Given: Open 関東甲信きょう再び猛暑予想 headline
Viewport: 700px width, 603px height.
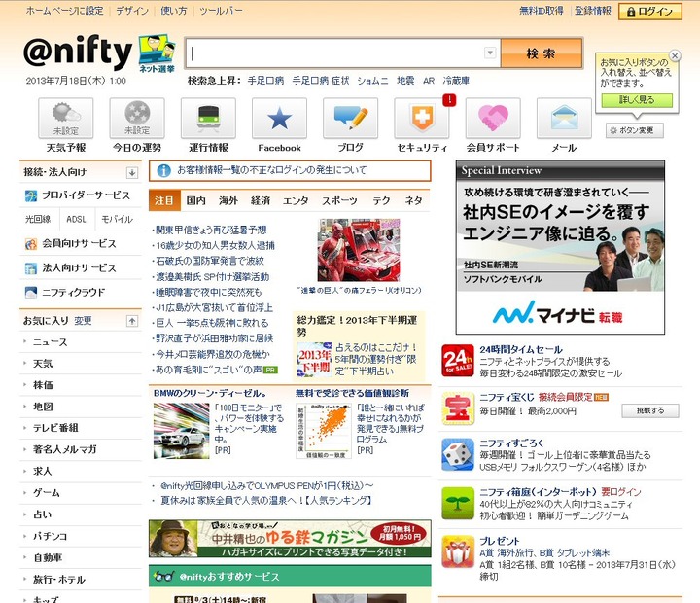Looking at the screenshot, I should (211, 230).
